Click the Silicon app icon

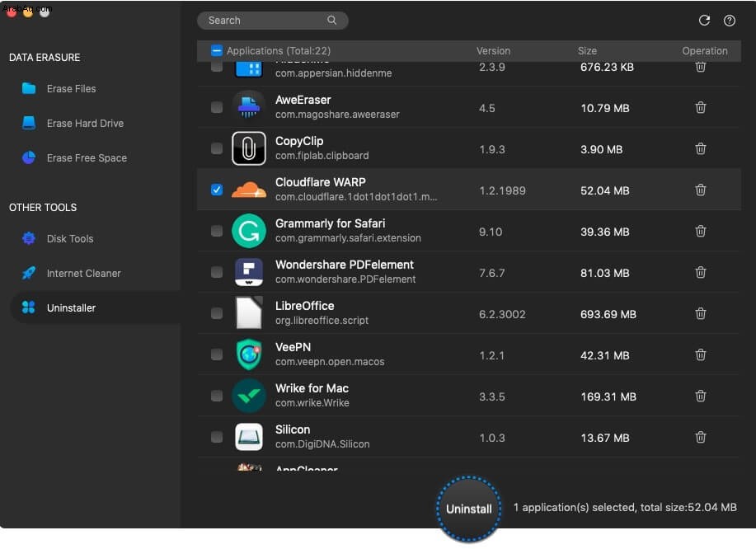tap(249, 437)
